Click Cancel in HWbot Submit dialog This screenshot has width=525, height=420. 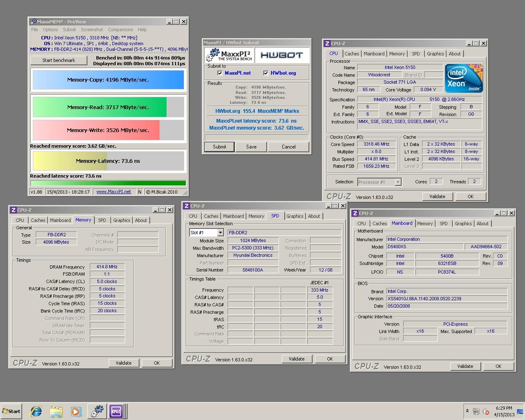pos(288,147)
